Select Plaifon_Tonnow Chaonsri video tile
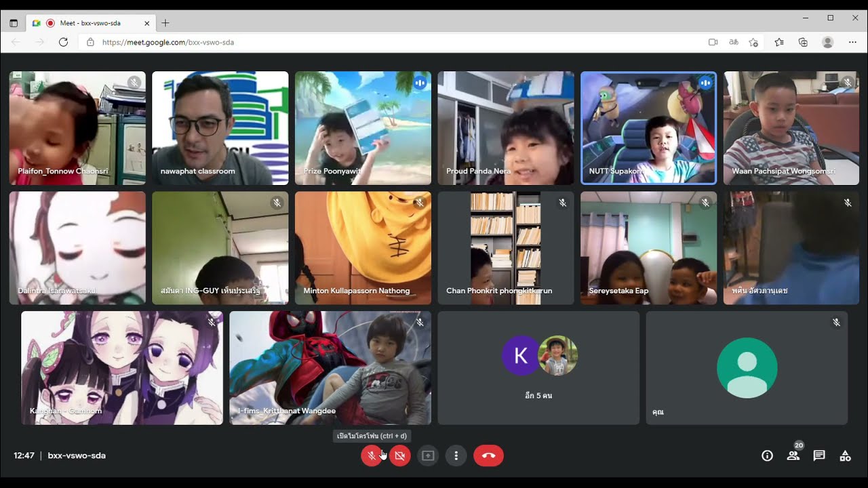868x488 pixels. pos(77,128)
